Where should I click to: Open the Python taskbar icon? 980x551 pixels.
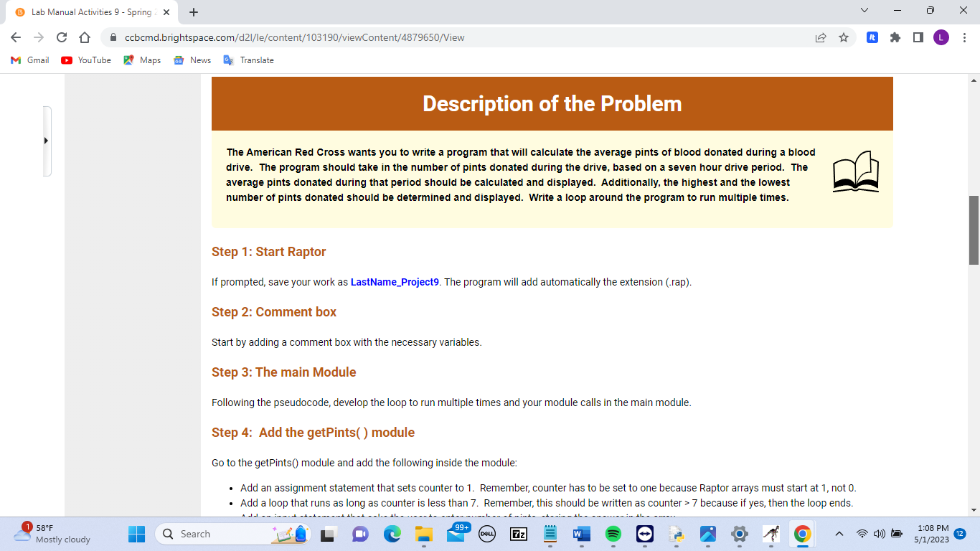point(676,534)
